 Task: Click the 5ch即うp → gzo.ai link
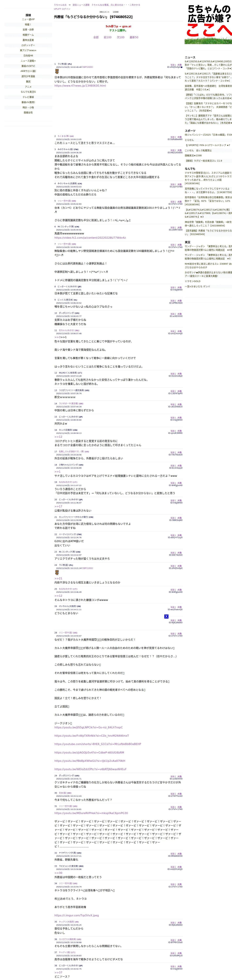click(x=118, y=27)
